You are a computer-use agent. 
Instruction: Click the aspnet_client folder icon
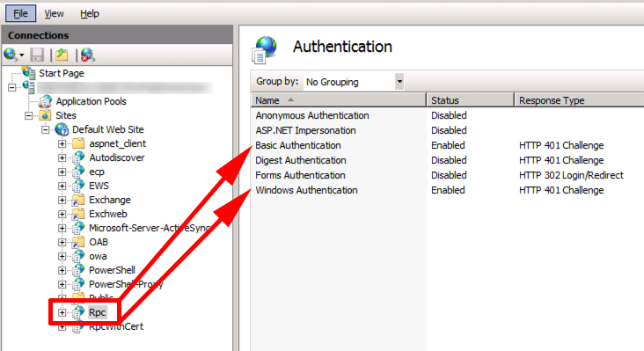(78, 143)
